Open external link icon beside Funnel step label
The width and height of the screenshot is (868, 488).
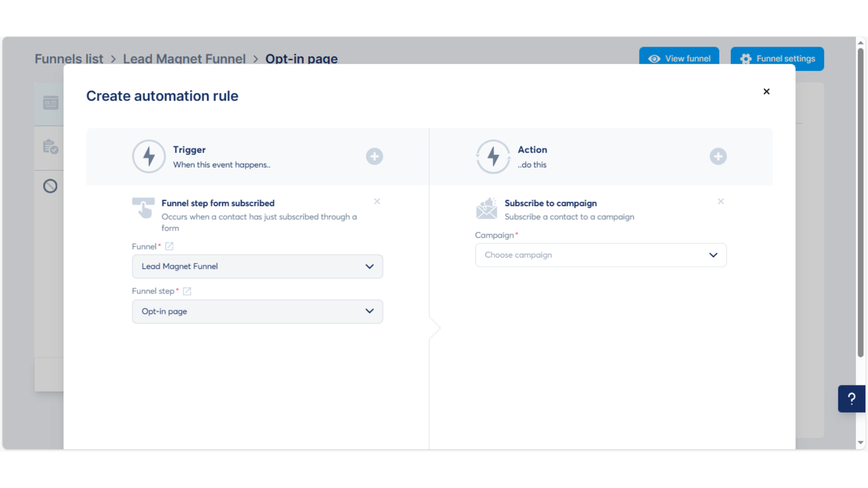click(187, 291)
